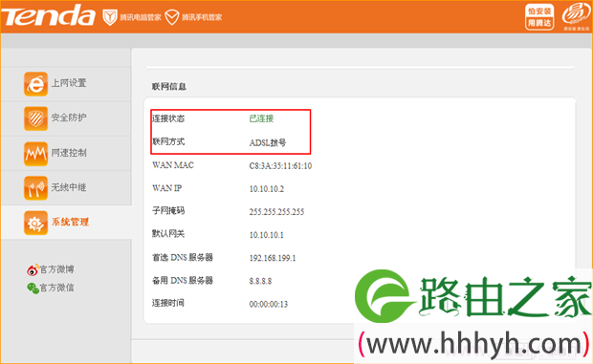Image resolution: width=593 pixels, height=364 pixels.
Task: Click the 联网信息 section heading
Action: coord(169,87)
